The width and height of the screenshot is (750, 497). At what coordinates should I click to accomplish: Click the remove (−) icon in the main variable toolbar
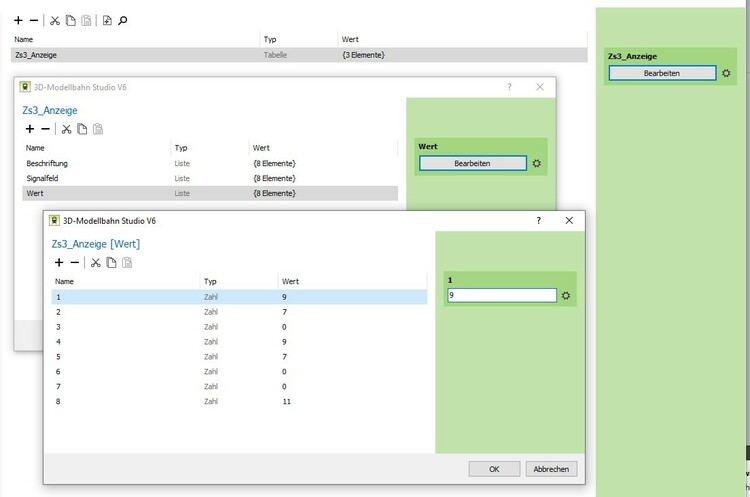click(x=34, y=20)
